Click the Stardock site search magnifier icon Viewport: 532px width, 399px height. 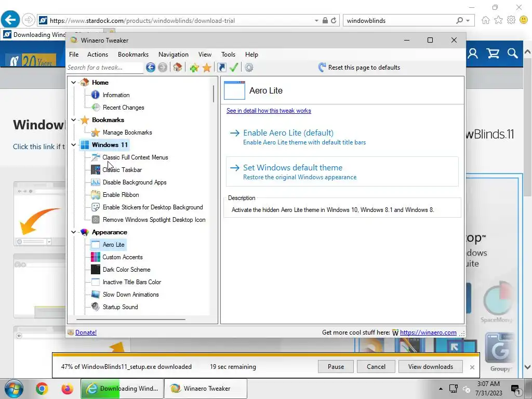513,54
